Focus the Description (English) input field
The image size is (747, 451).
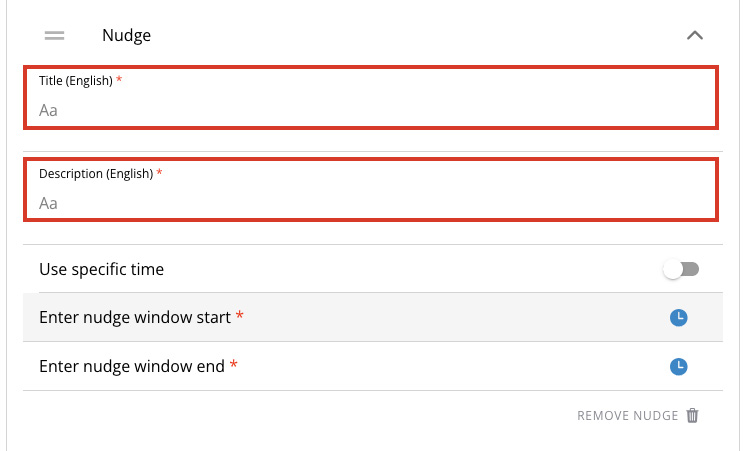[x=370, y=203]
